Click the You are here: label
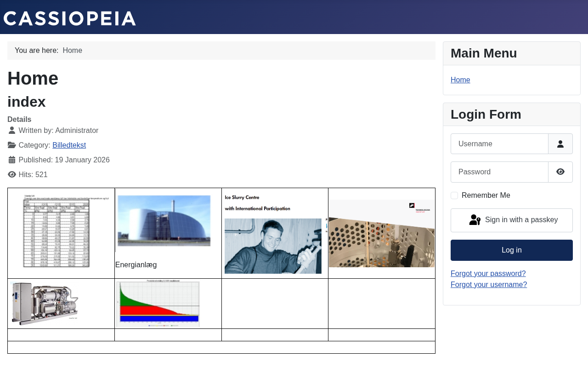Image resolution: width=588 pixels, height=368 pixels. [x=37, y=51]
